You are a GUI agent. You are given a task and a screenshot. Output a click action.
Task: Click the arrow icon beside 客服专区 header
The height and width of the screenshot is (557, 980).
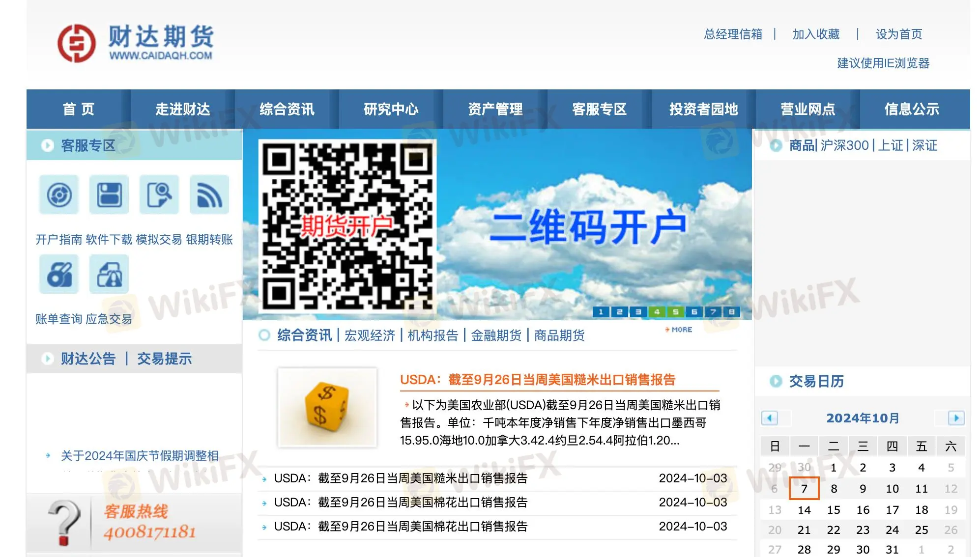click(x=48, y=145)
